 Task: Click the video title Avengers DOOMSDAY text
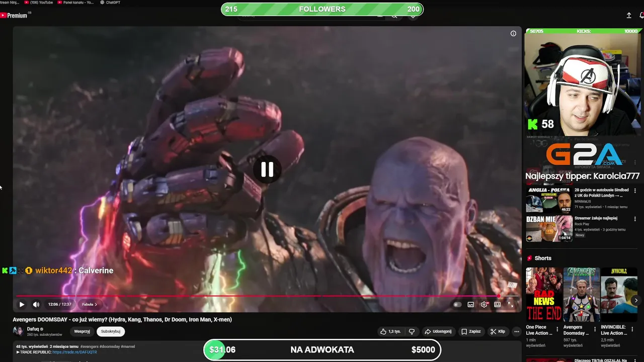122,319
